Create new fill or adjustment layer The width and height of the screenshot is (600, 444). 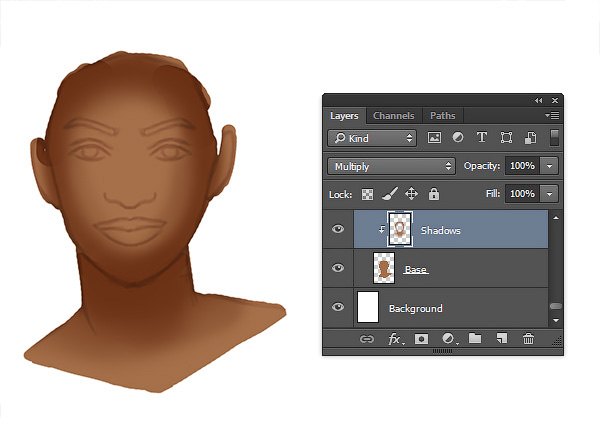[448, 338]
